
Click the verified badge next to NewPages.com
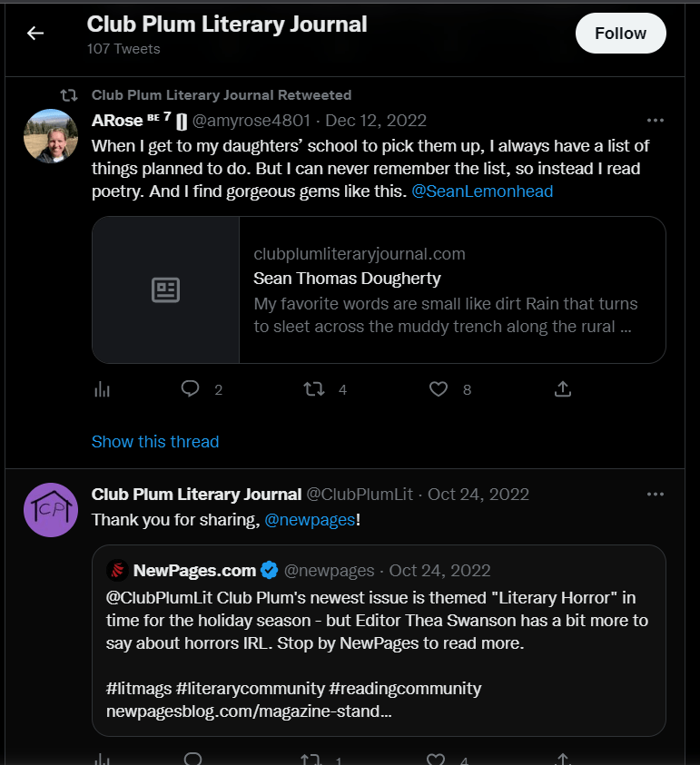(x=269, y=571)
